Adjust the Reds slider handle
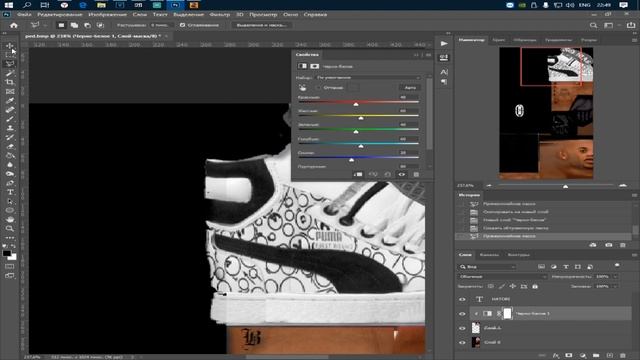 coord(356,104)
